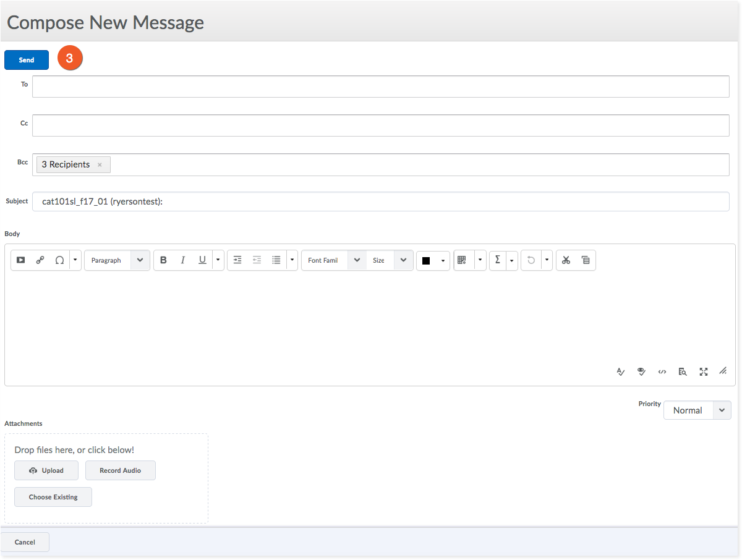Open the Priority Normal dropdown

click(697, 410)
